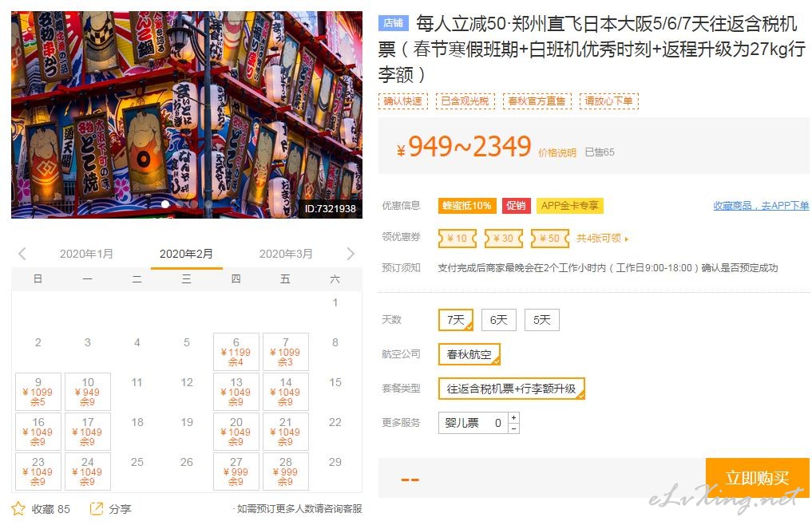Switch to the 2020年1月 tab
This screenshot has height=525, width=812.
click(86, 254)
